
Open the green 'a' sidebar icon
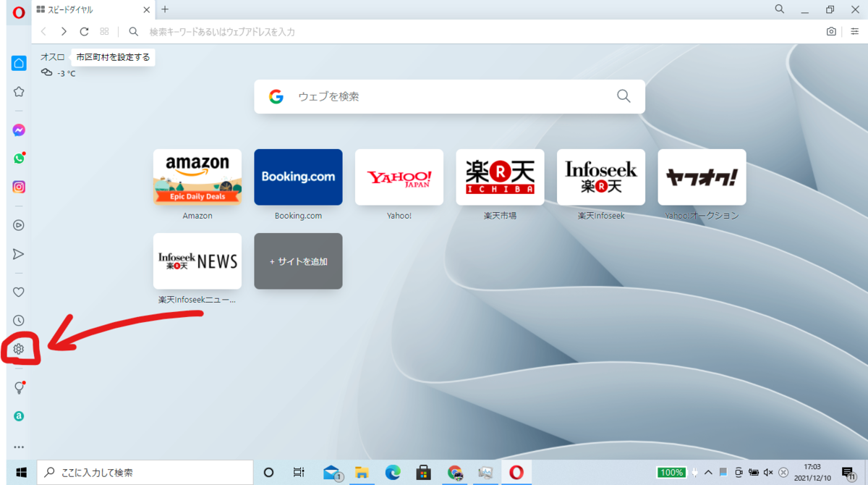tap(19, 416)
